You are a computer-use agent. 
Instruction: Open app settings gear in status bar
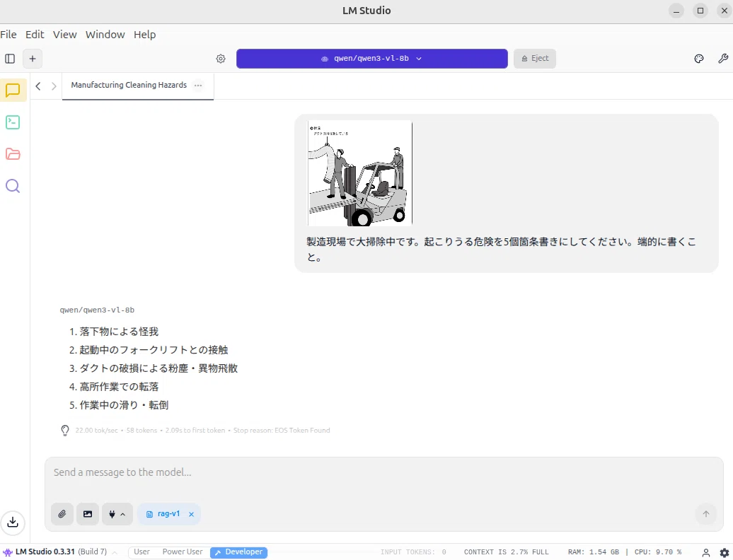[x=724, y=552]
